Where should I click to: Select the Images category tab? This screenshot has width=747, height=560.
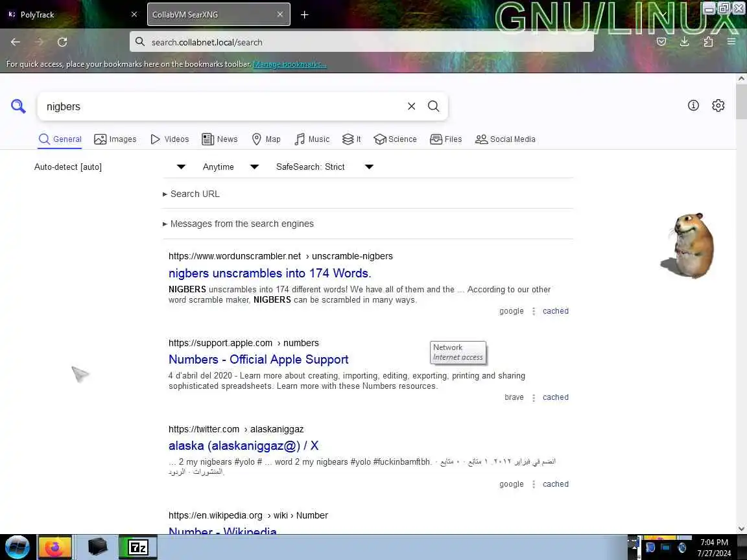(115, 139)
